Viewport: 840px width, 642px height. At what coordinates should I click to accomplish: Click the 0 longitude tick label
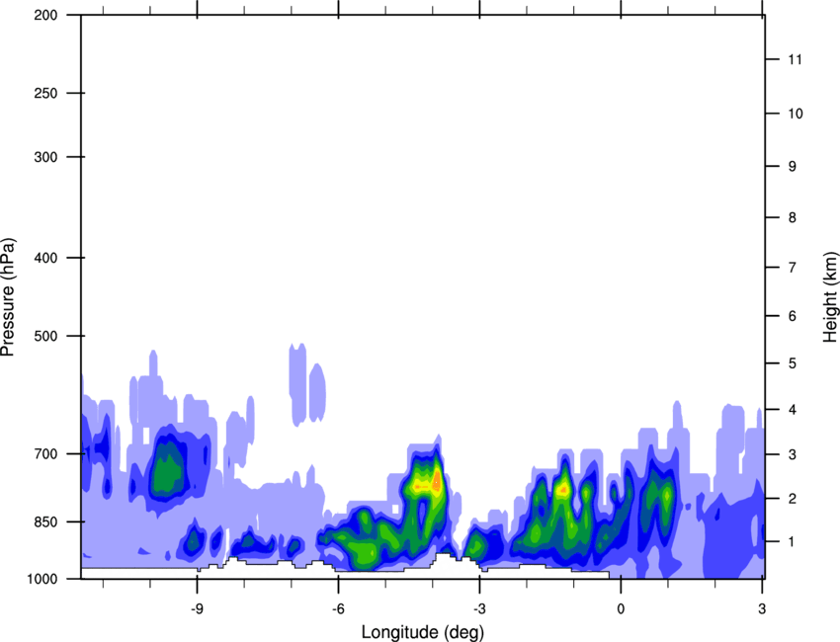(x=621, y=608)
